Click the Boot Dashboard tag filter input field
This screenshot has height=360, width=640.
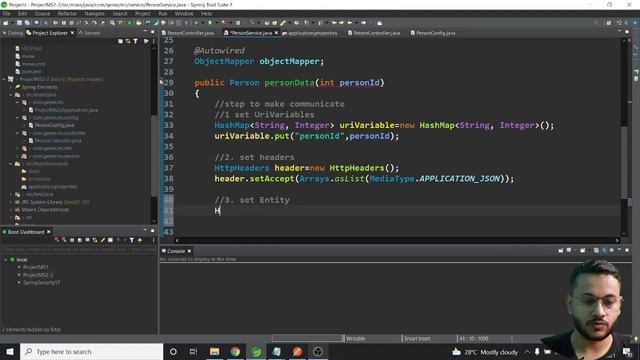78,249
